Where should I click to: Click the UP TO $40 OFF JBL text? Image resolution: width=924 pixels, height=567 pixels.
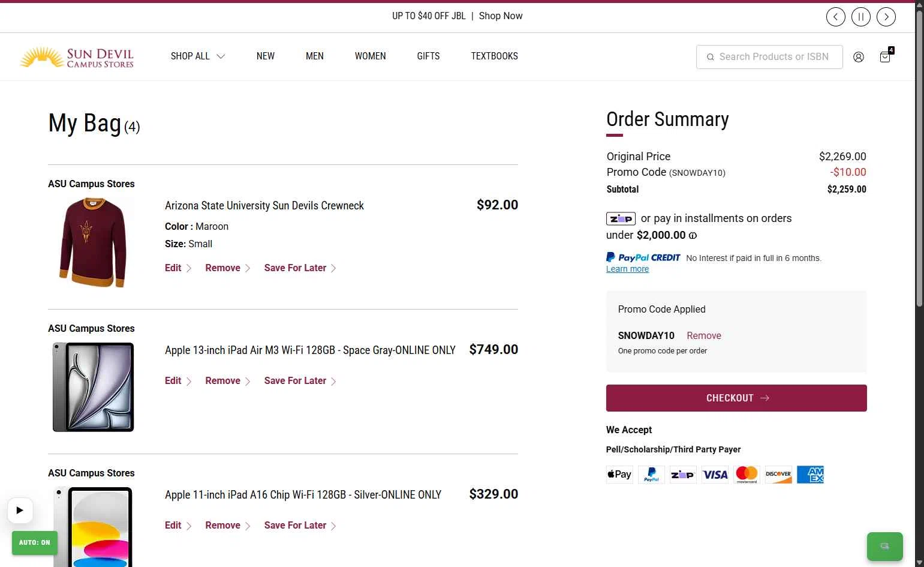coord(429,16)
